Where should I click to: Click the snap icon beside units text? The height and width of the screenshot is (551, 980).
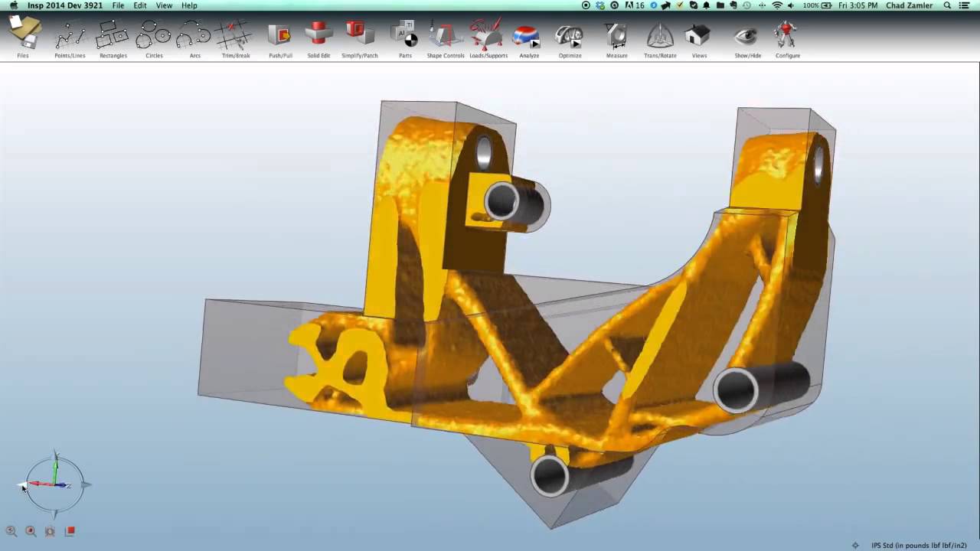point(855,546)
